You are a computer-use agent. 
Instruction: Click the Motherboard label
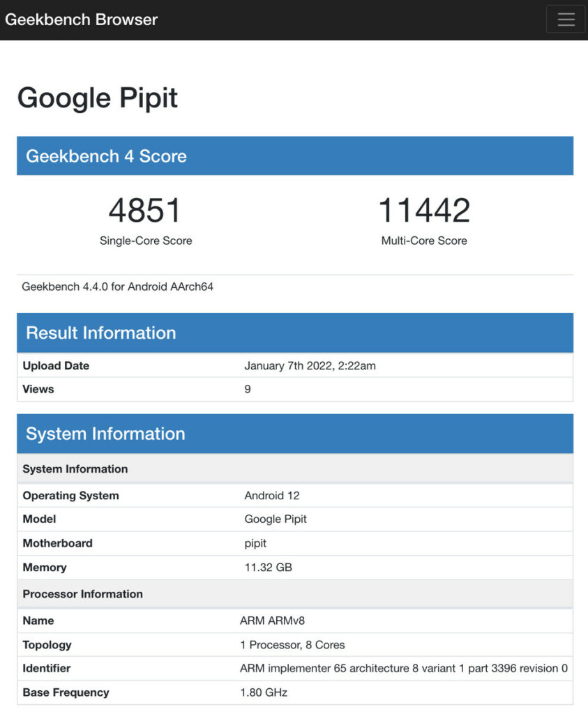57,543
